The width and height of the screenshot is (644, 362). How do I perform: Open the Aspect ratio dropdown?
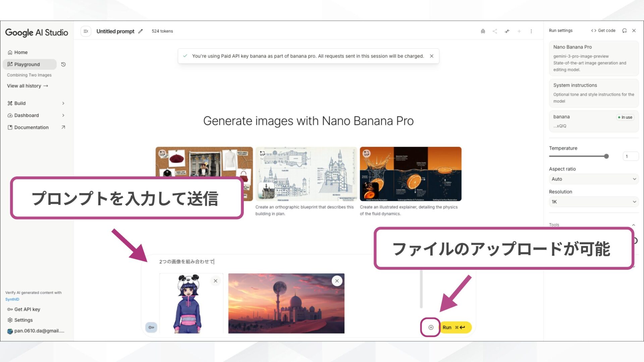coord(593,179)
